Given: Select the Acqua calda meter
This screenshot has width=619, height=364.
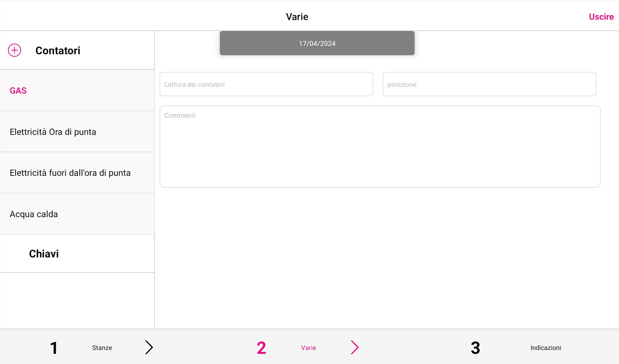Looking at the screenshot, I should [x=77, y=214].
